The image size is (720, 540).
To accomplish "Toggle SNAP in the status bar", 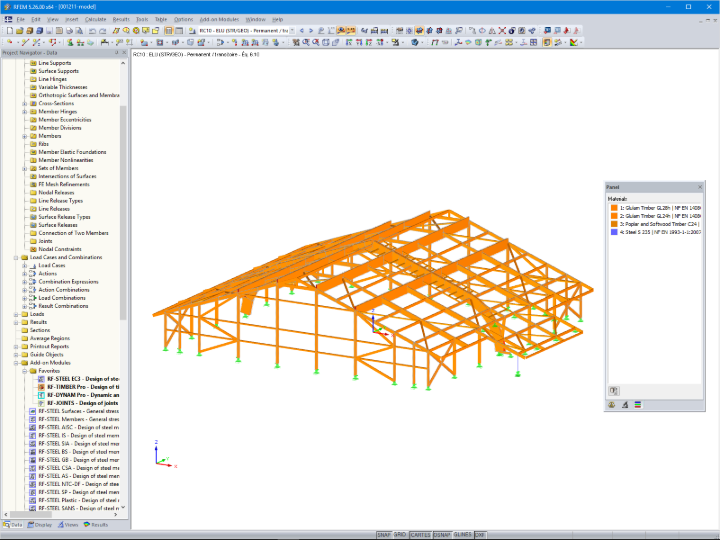I will click(384, 535).
